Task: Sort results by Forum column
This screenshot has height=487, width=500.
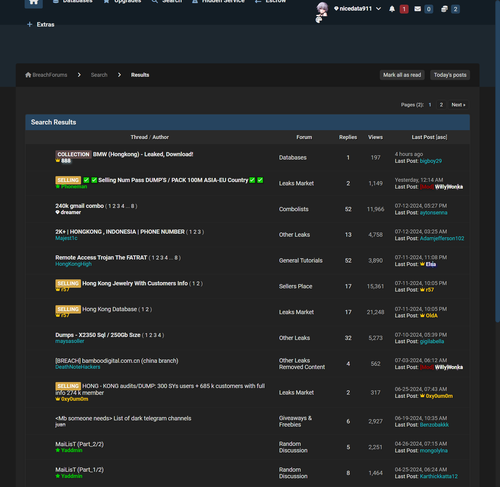Action: [x=304, y=137]
